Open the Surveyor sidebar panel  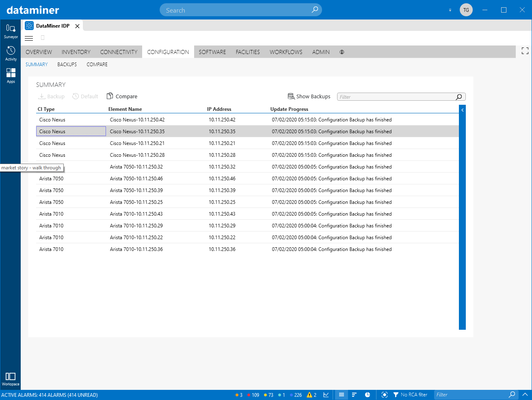[11, 31]
